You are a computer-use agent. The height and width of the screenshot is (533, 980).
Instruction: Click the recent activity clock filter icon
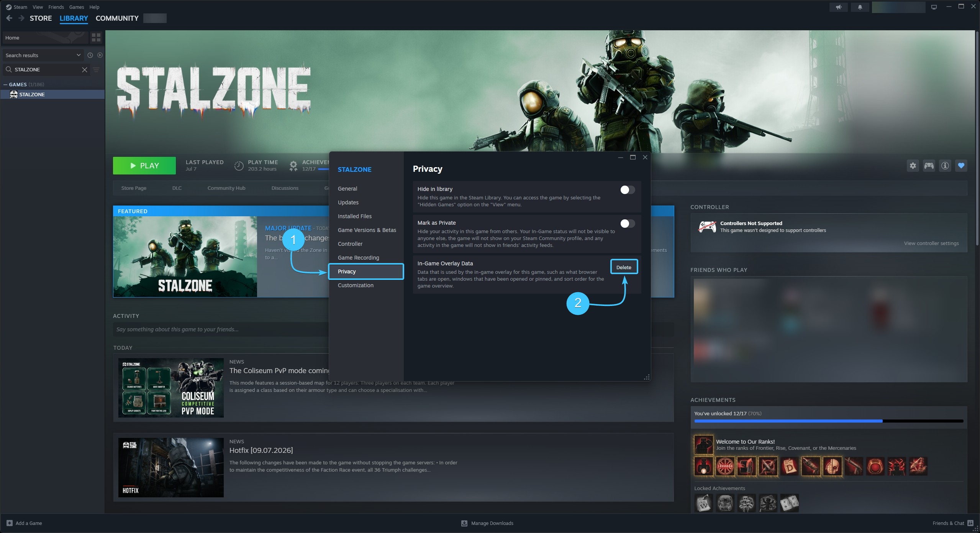click(x=90, y=55)
